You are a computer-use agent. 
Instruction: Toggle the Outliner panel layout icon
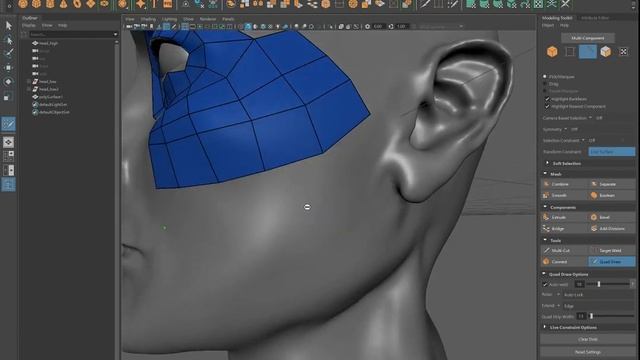click(x=9, y=185)
